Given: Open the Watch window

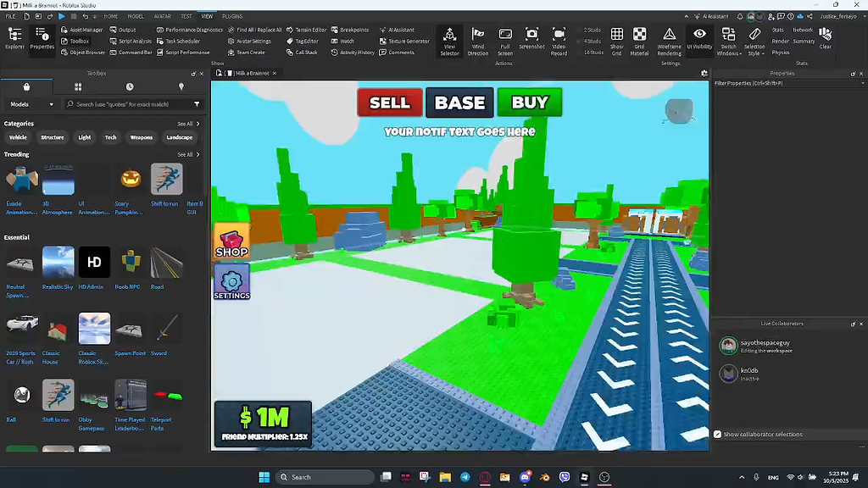Looking at the screenshot, I should click(342, 41).
